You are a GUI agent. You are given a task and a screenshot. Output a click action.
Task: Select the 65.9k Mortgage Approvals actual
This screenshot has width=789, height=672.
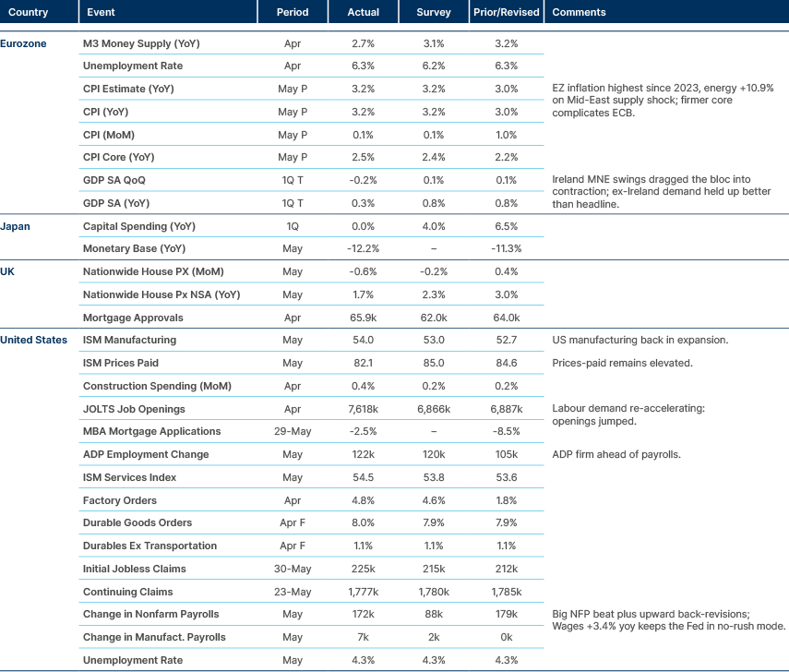tap(363, 318)
